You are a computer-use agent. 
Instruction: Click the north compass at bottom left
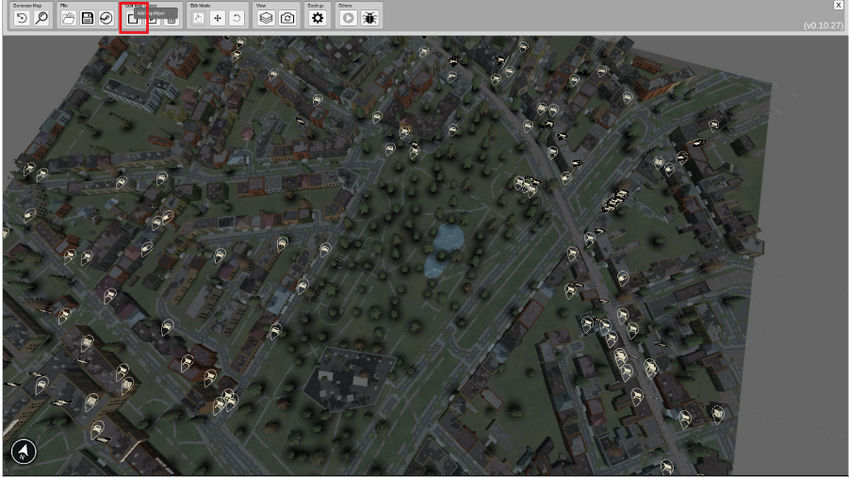pos(24,452)
